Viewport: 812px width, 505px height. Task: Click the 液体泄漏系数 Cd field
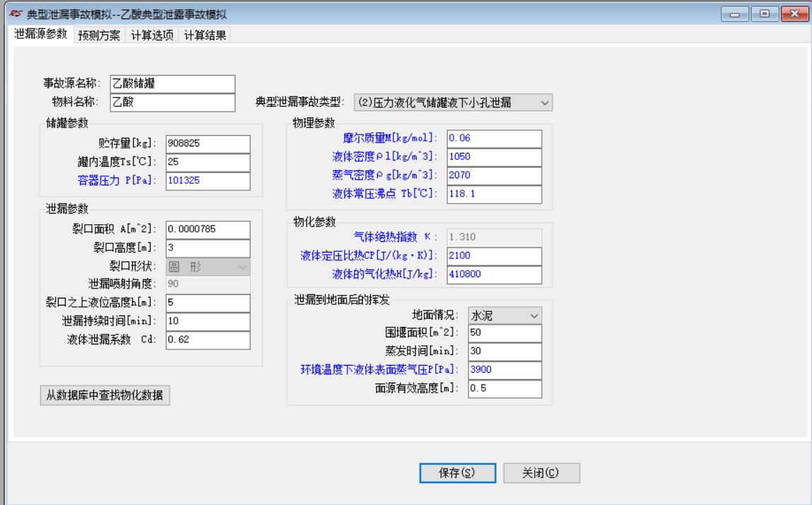(x=208, y=339)
